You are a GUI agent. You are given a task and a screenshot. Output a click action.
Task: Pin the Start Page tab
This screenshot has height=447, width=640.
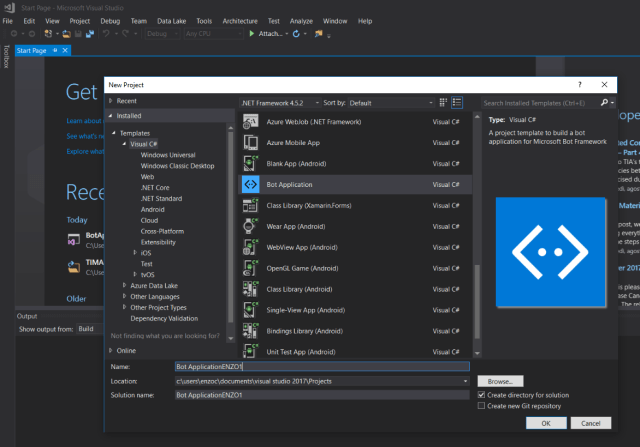55,50
